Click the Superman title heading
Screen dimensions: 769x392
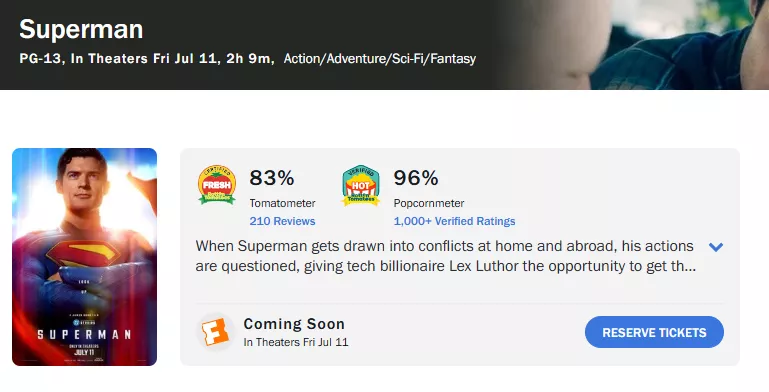pyautogui.click(x=81, y=29)
